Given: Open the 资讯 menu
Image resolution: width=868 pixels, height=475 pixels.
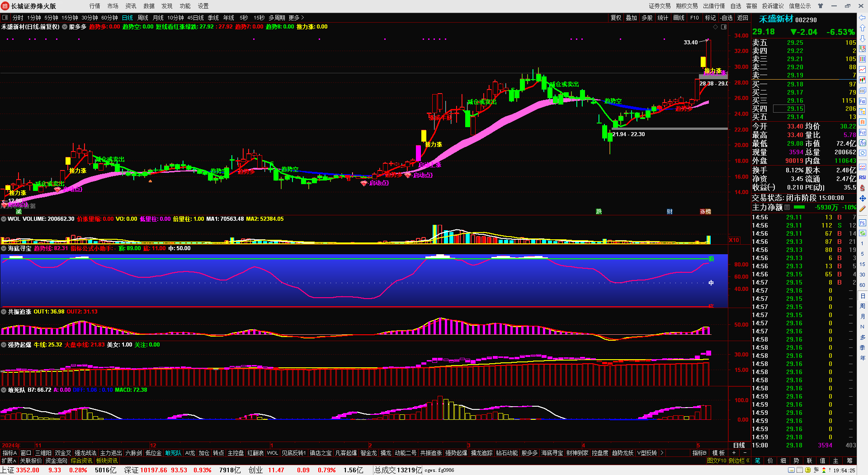Looking at the screenshot, I should (131, 6).
